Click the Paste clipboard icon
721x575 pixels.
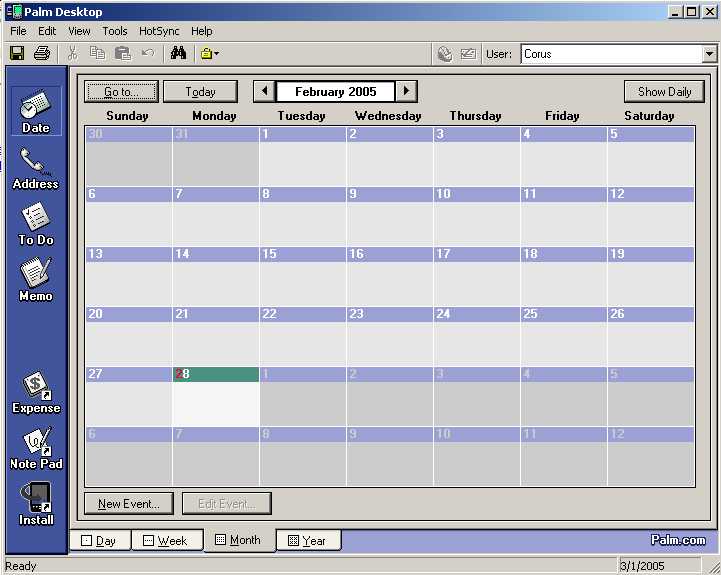122,53
